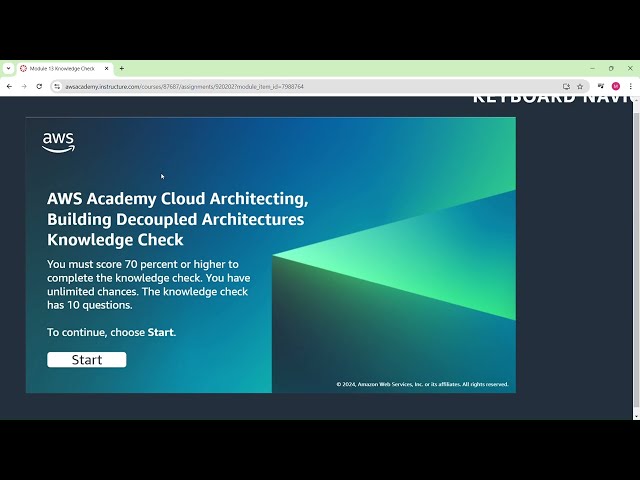Viewport: 640px width, 480px height.
Task: Click the 'You must score 70 percent' text
Action: 149,284
